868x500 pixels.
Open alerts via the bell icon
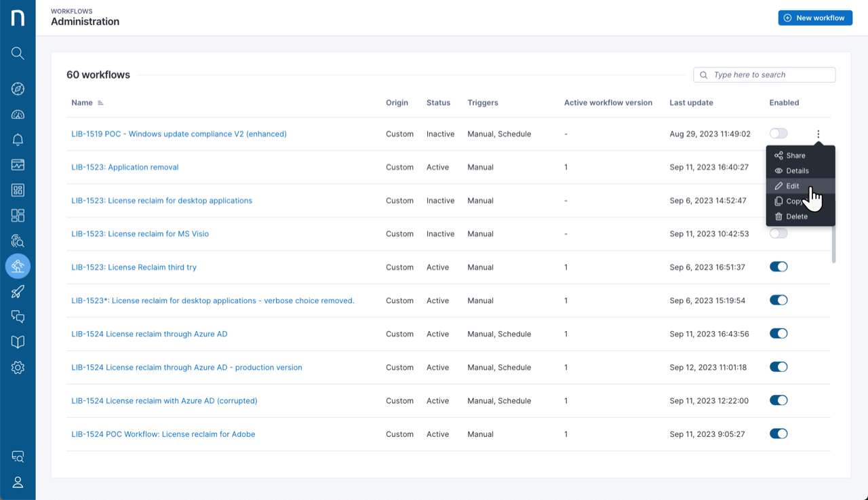coord(18,139)
